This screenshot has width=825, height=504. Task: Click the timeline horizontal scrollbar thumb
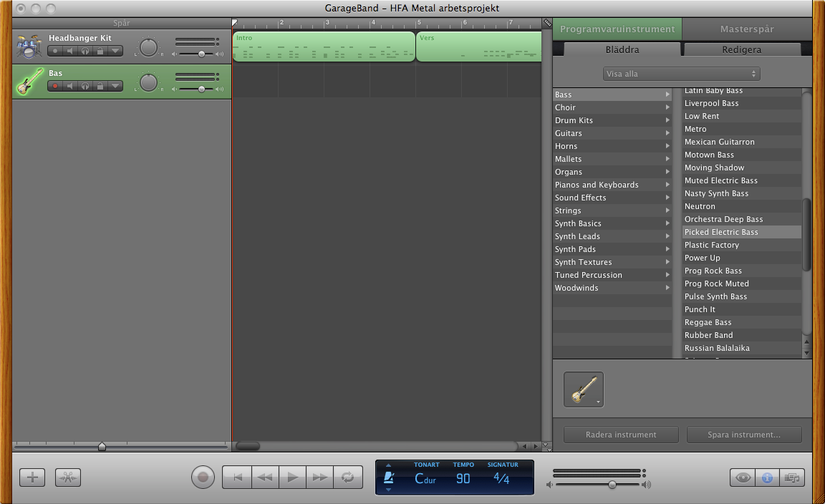247,446
